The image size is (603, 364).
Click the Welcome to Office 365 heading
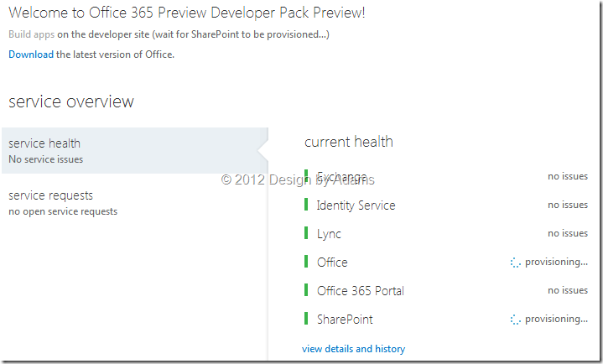tap(187, 13)
